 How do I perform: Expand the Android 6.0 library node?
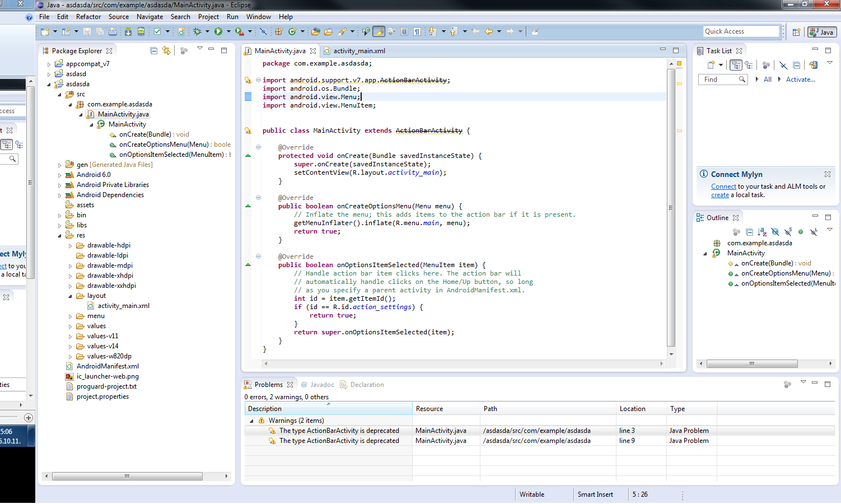click(60, 175)
